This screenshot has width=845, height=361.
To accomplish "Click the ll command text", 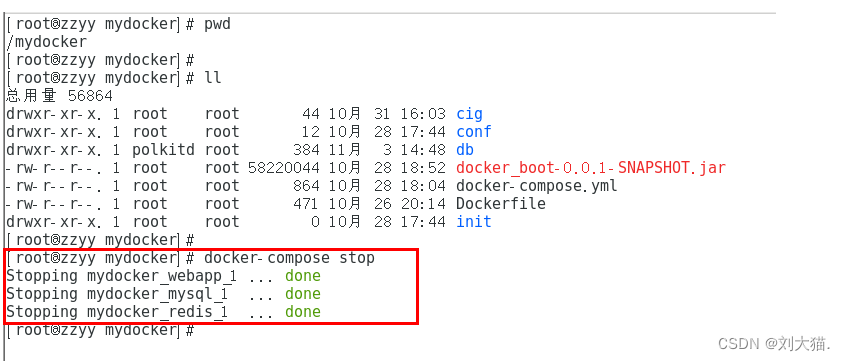I will tap(213, 78).
